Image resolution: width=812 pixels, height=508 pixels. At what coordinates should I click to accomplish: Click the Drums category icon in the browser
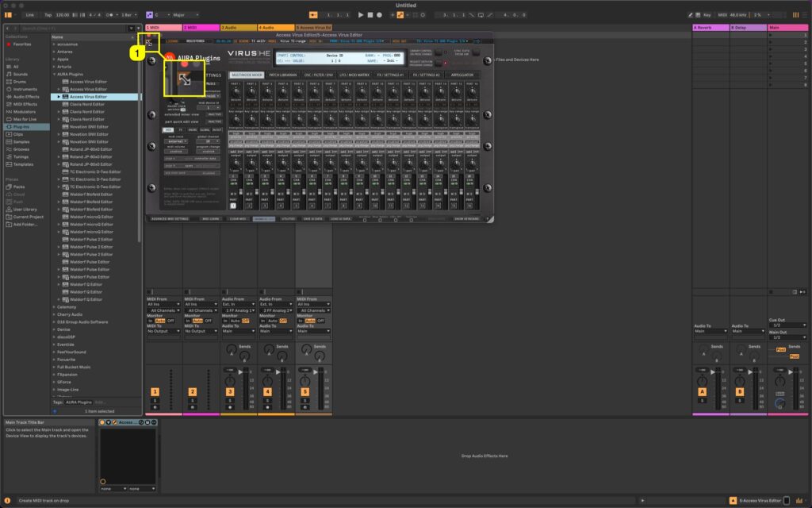tap(9, 82)
